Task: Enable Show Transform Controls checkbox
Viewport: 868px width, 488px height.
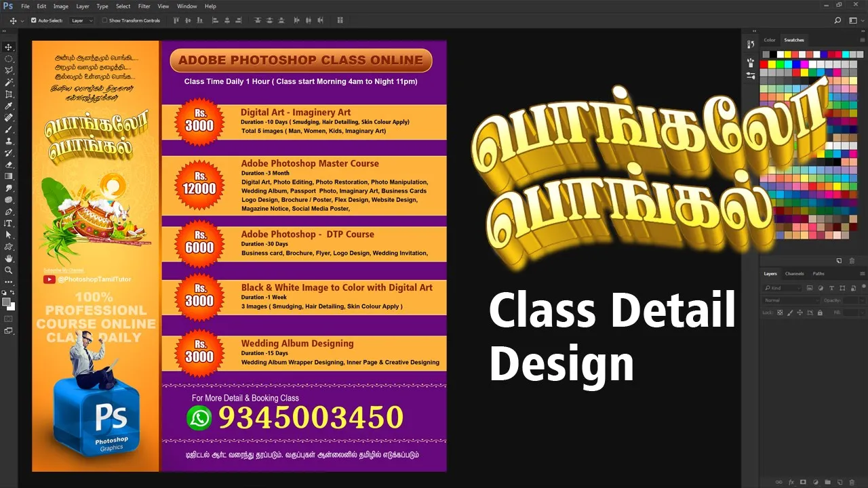Action: click(104, 20)
